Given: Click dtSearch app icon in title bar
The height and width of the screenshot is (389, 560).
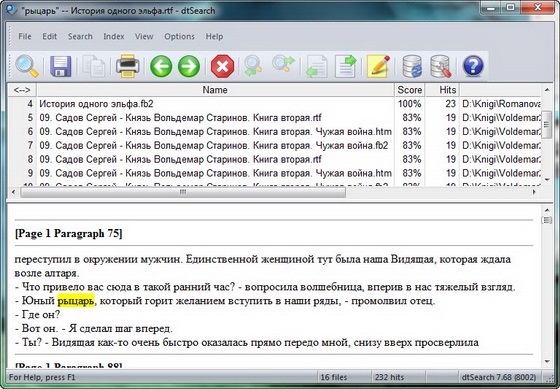Looking at the screenshot, I should [x=12, y=10].
